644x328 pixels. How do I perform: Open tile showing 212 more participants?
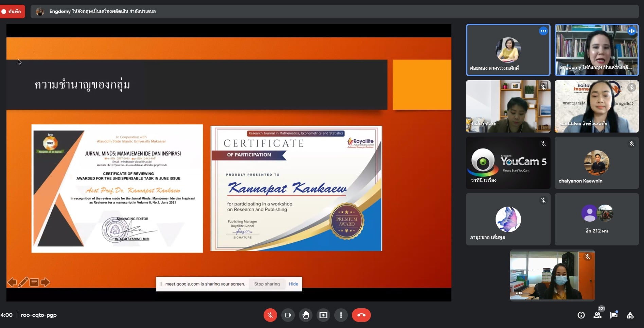[596, 219]
